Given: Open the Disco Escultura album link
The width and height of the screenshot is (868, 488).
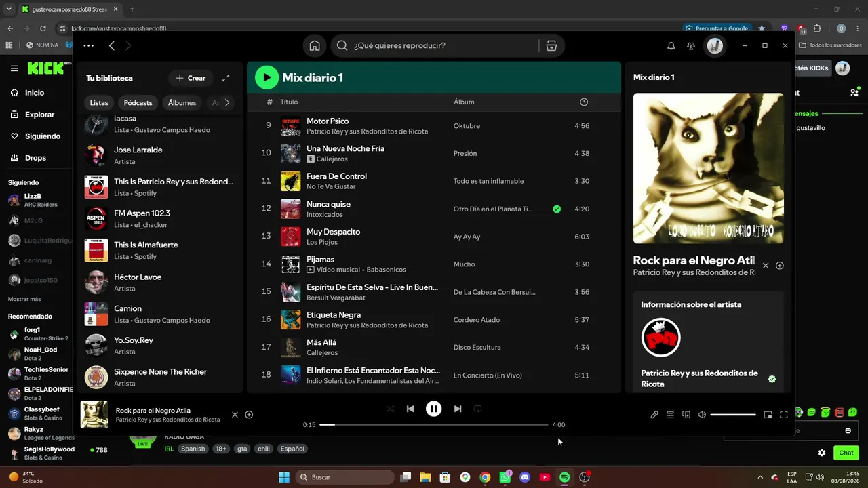Looking at the screenshot, I should (x=477, y=348).
